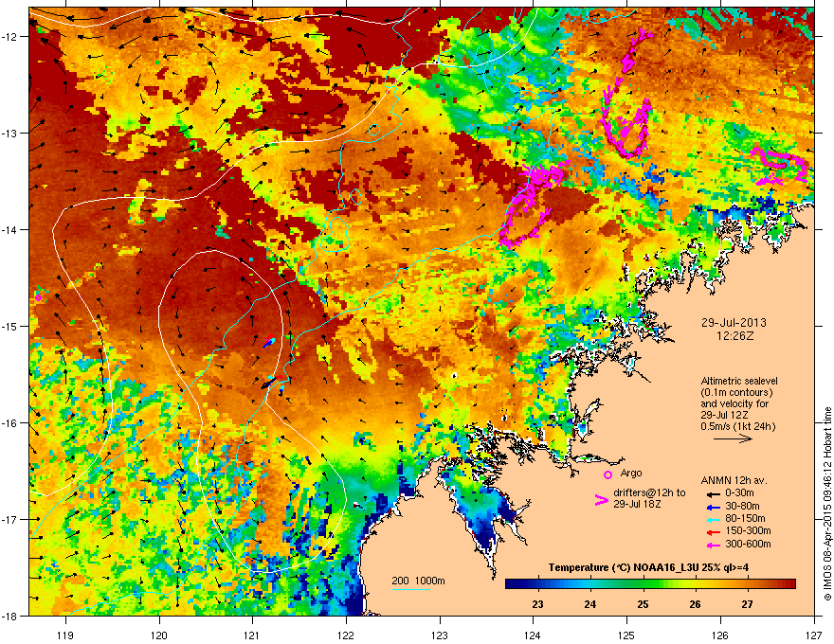834x644 pixels.
Task: Click the longitude axis label 126
Action: [x=720, y=635]
